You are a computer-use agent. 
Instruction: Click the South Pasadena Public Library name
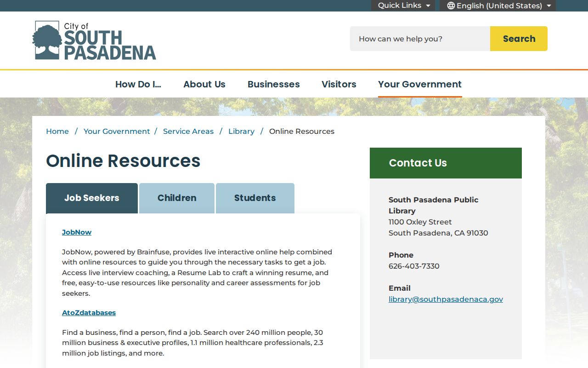pos(434,205)
